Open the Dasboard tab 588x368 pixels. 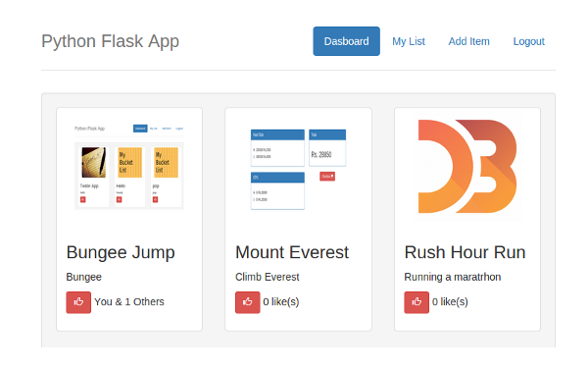coord(347,41)
